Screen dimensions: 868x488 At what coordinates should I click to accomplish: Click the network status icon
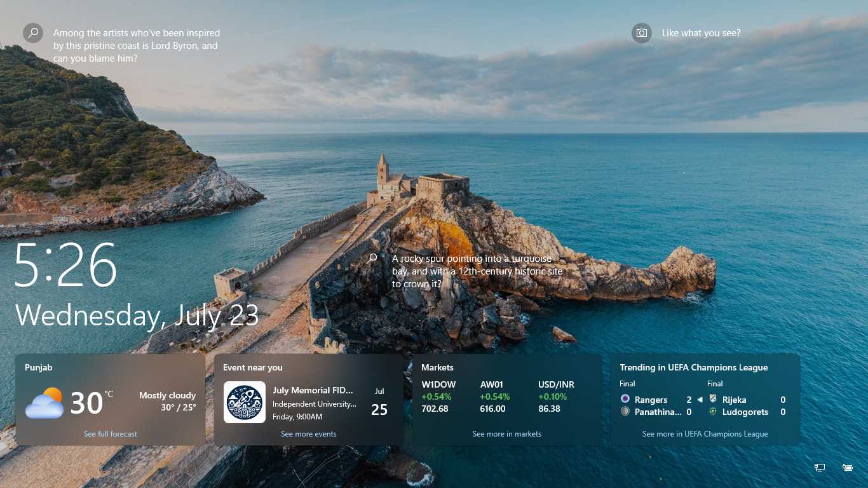(820, 468)
